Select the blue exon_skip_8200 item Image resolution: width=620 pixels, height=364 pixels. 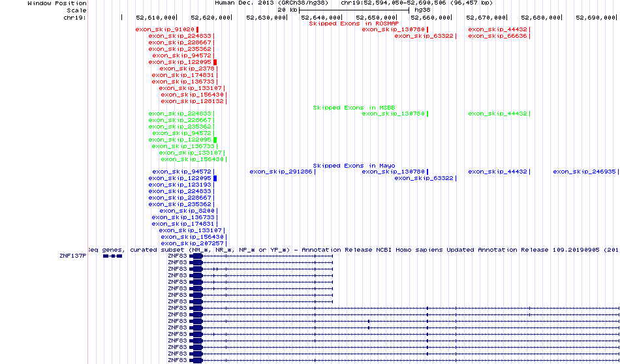pos(187,211)
